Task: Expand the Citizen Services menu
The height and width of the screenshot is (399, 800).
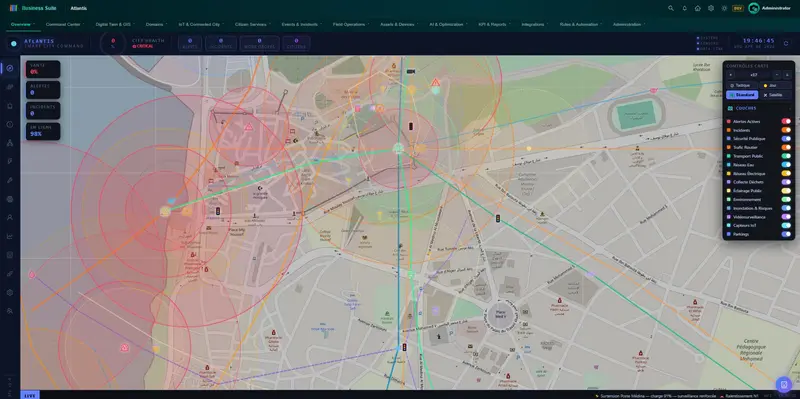Action: click(x=253, y=24)
